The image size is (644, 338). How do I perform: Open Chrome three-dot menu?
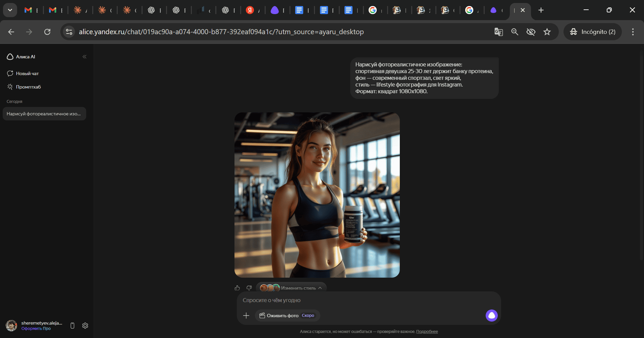pyautogui.click(x=633, y=32)
